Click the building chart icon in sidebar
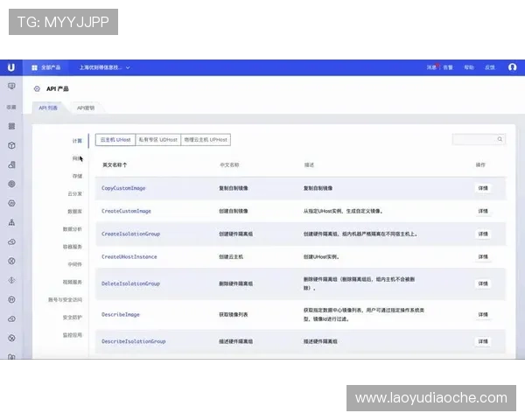Screen dimensions: 525x420 click(x=11, y=164)
